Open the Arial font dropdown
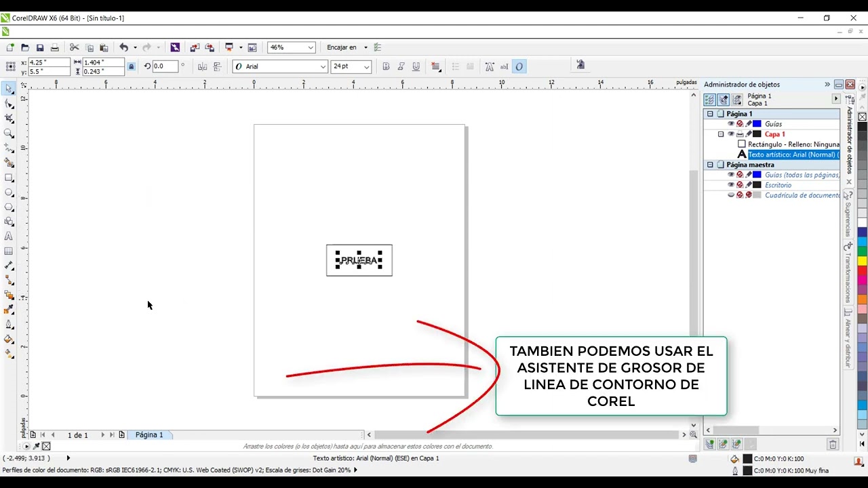The width and height of the screenshot is (868, 488). point(323,66)
